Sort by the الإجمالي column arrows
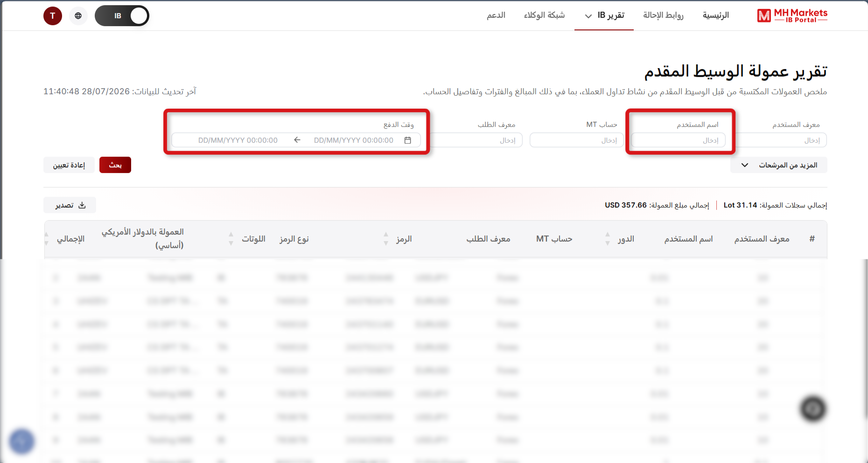868x463 pixels. (47, 239)
